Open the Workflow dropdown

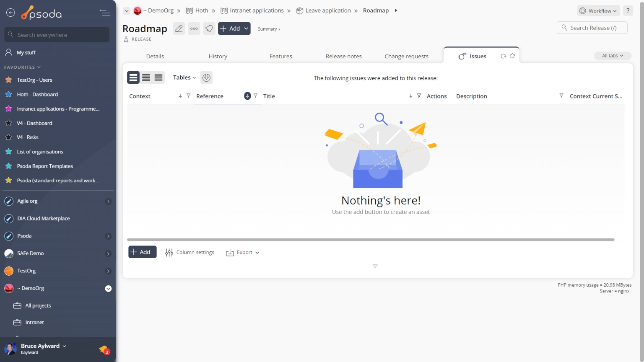pos(599,11)
